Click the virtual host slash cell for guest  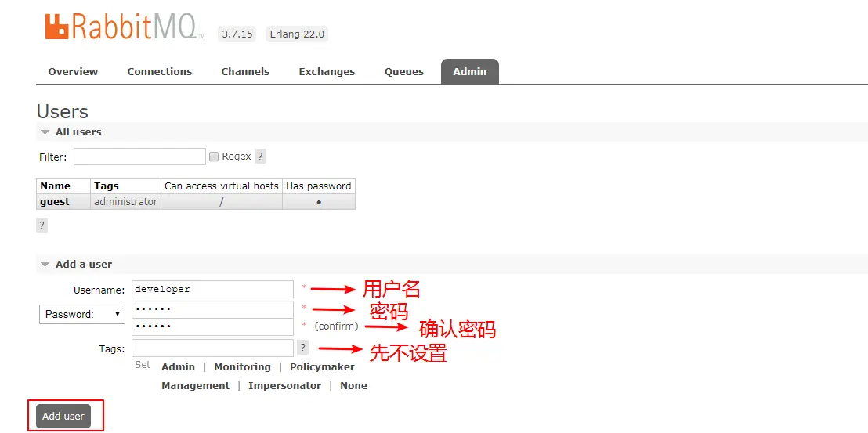[x=222, y=202]
